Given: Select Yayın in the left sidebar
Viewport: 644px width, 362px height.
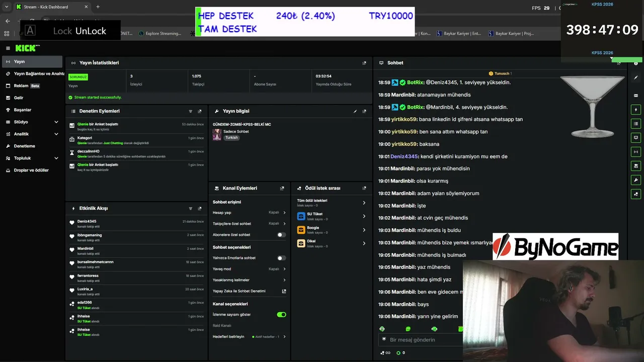Looking at the screenshot, I should coord(32,62).
